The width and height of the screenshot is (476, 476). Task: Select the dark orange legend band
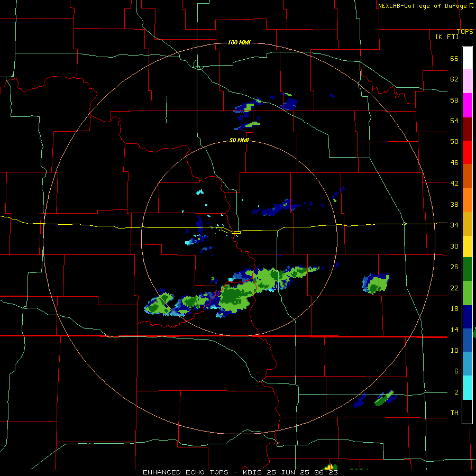tap(467, 176)
